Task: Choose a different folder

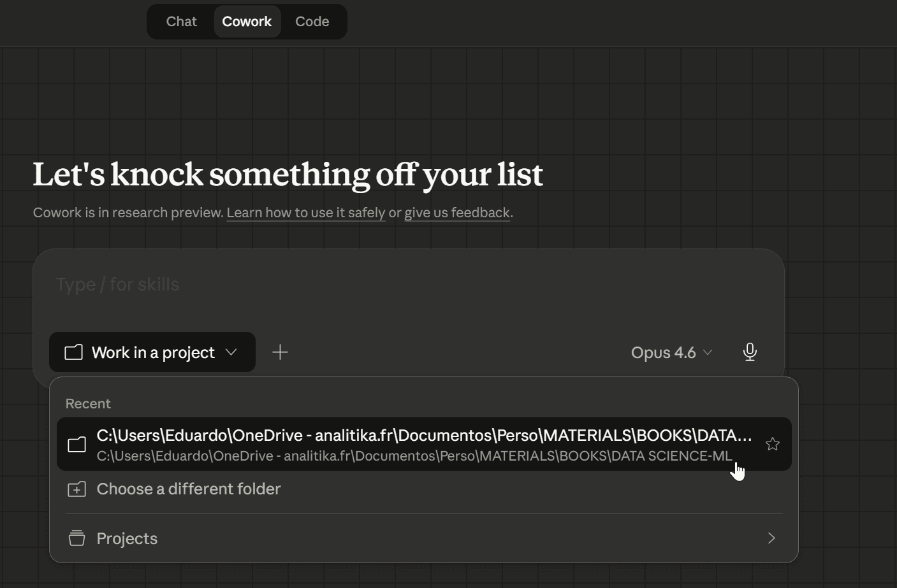Action: [189, 489]
